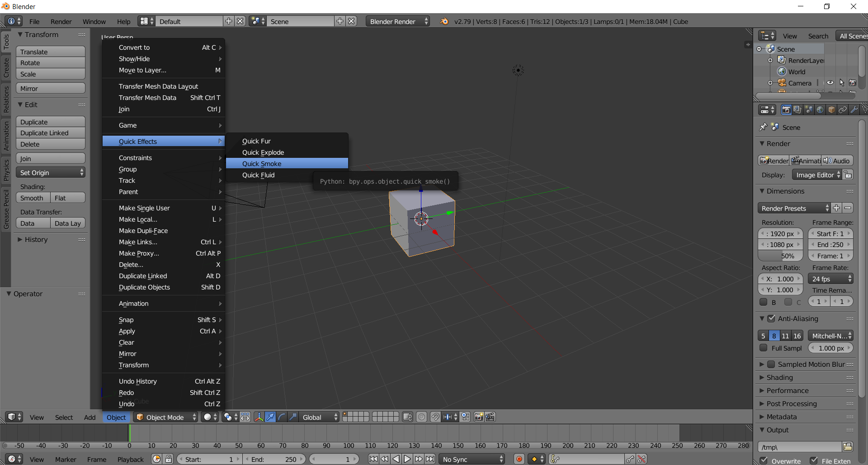Toggle Camera visibility eye in outliner
The width and height of the screenshot is (868, 465).
click(830, 83)
